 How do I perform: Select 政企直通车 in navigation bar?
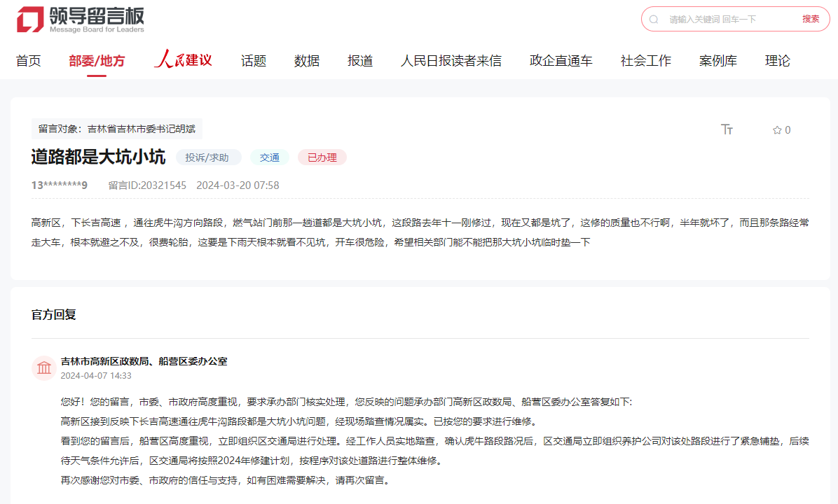[x=561, y=61]
